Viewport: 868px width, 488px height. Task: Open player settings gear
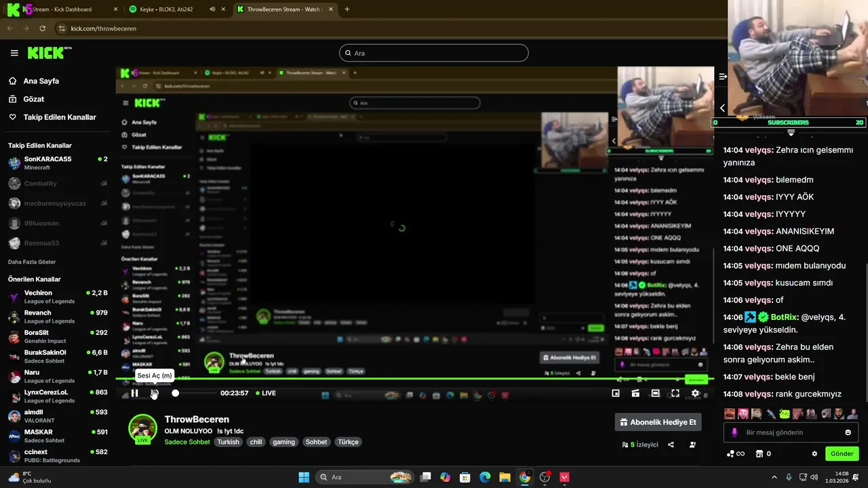tap(695, 393)
